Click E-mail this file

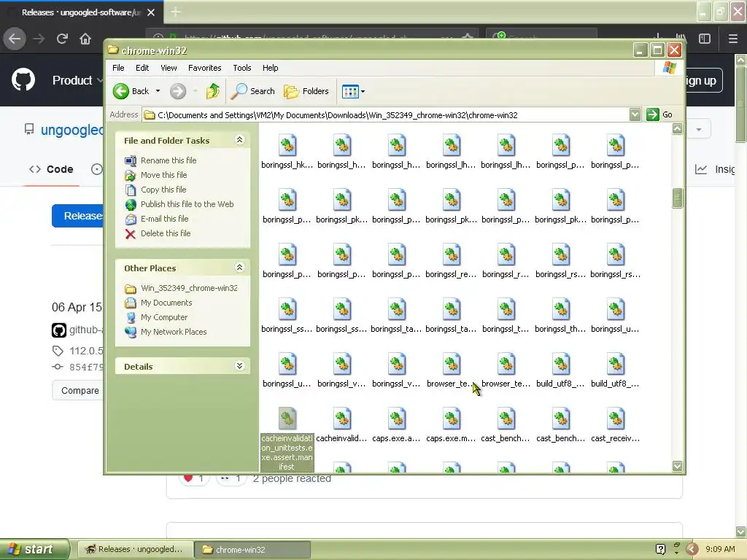164,219
